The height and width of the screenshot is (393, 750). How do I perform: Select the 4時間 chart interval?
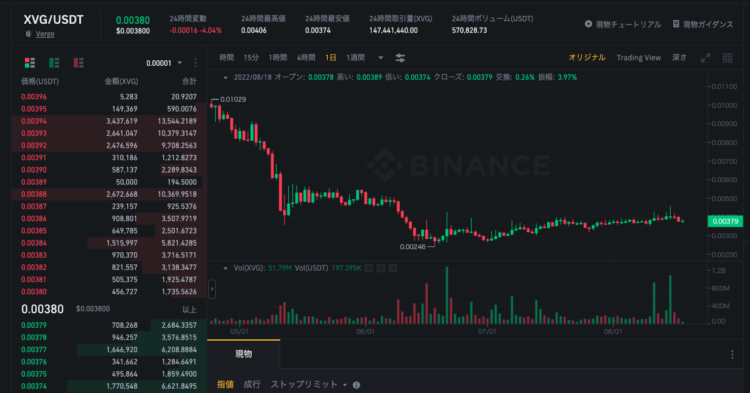306,58
